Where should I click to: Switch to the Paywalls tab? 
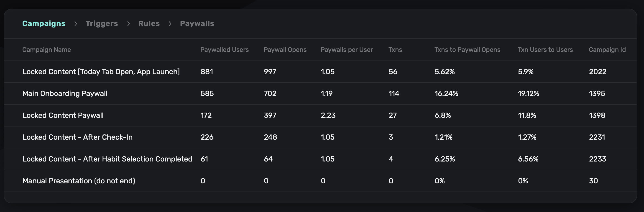197,23
